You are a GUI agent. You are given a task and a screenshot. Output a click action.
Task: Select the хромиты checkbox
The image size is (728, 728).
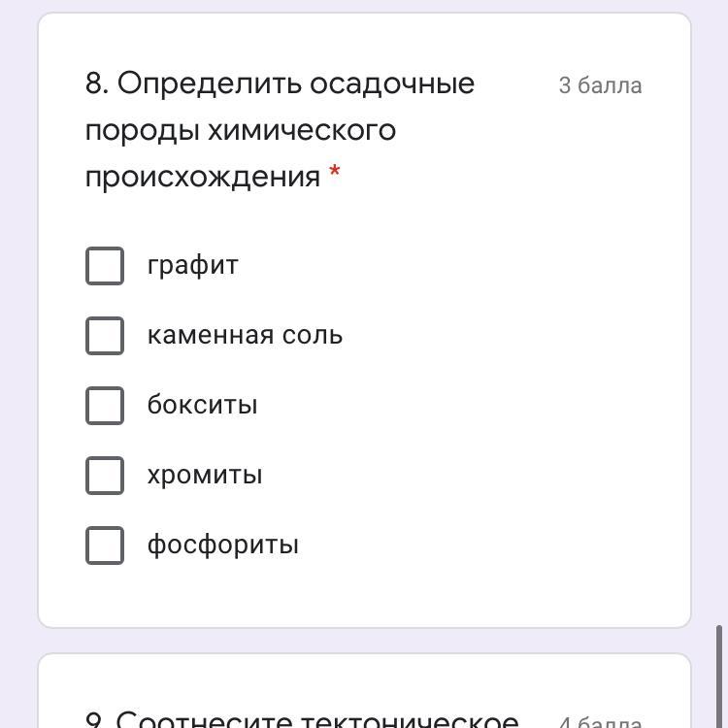pos(105,476)
